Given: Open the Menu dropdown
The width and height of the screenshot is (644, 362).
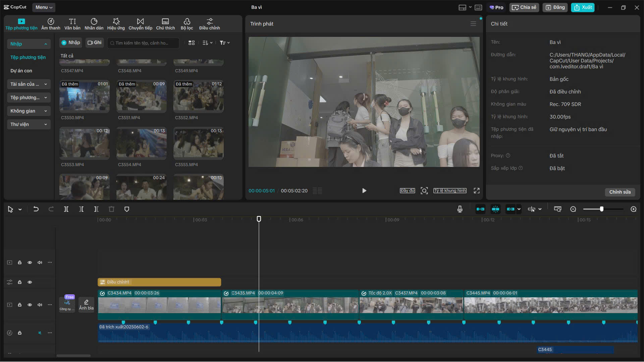Looking at the screenshot, I should pyautogui.click(x=44, y=7).
